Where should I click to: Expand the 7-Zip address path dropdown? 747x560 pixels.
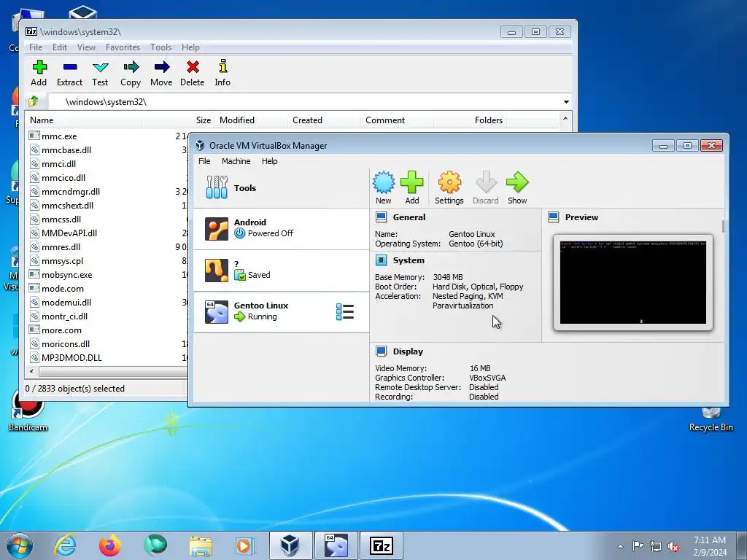pos(566,102)
